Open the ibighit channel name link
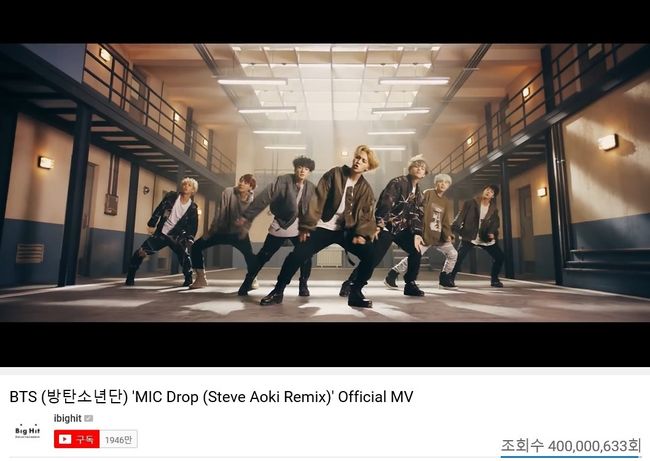The image size is (650, 461). 68,418
